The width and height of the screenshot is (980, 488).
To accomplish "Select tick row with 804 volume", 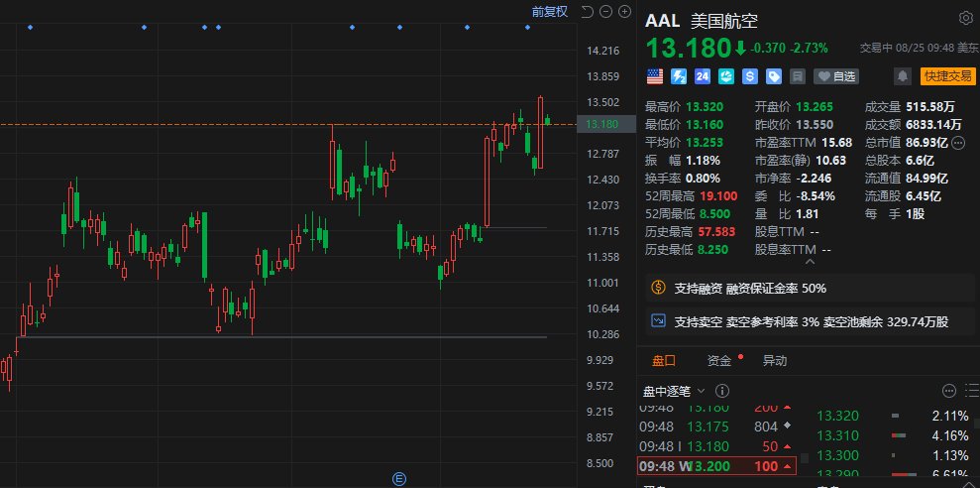I will 716,427.
